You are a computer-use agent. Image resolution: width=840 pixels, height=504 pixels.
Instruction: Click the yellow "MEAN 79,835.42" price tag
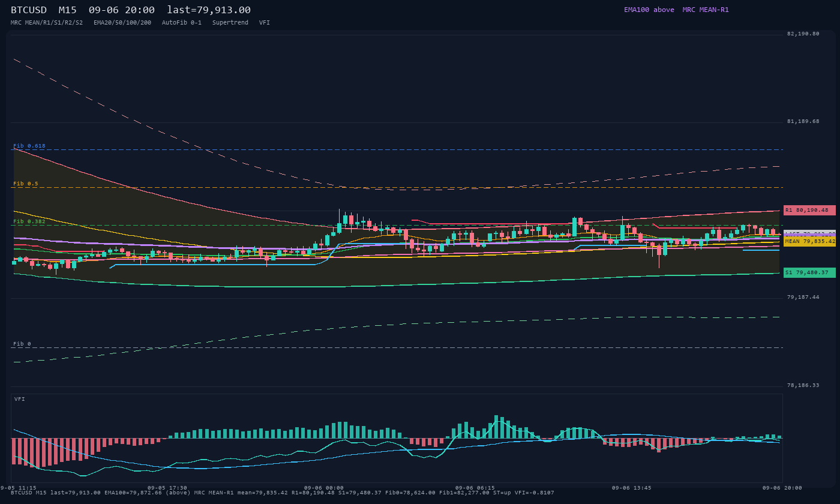coord(809,241)
